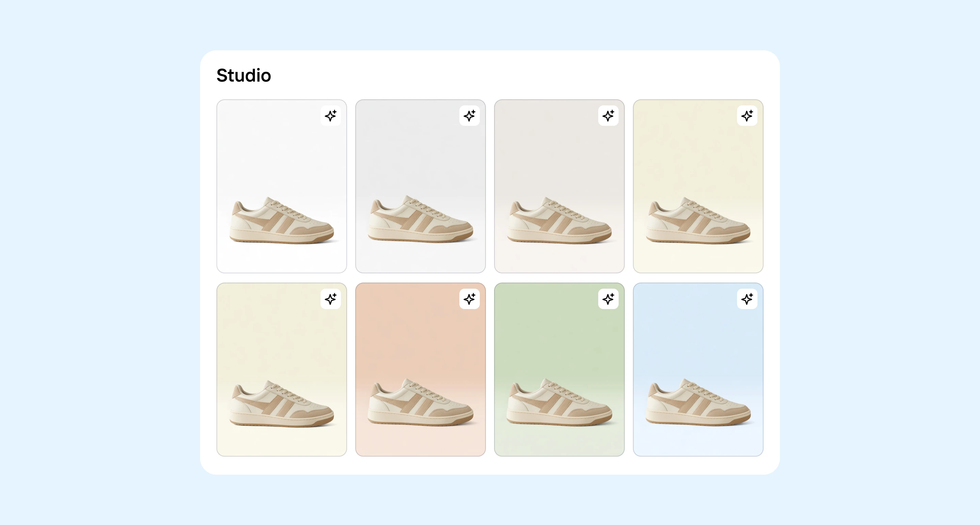The height and width of the screenshot is (525, 980).
Task: Click the sparkle icon on the white-background sneaker card
Action: (x=330, y=116)
